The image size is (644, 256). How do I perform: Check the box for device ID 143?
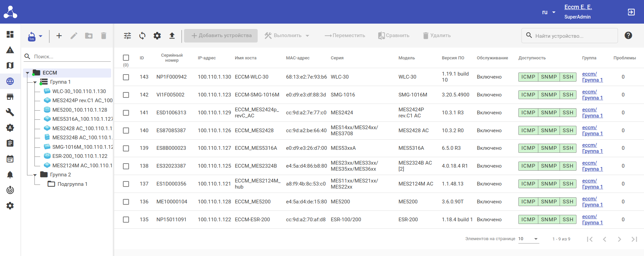pyautogui.click(x=126, y=77)
